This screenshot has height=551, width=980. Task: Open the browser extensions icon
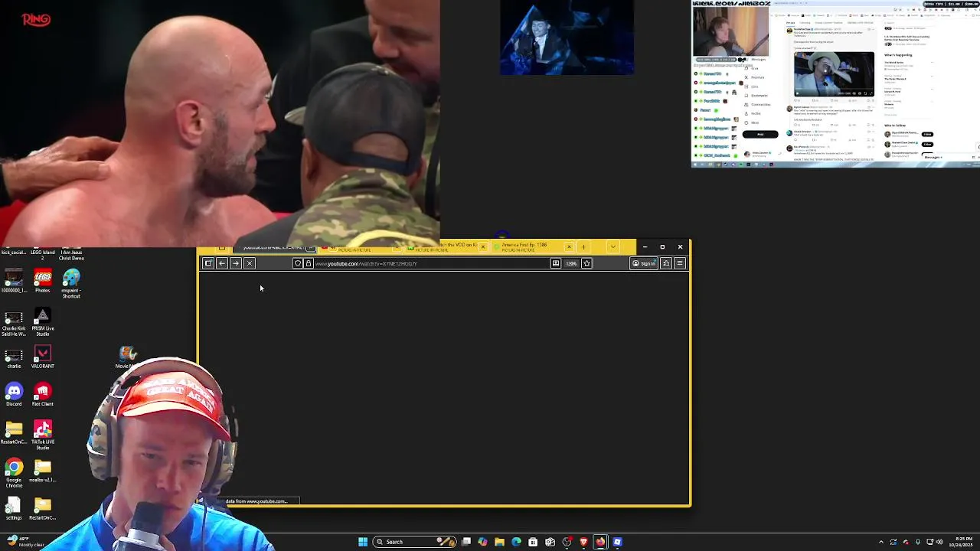(x=666, y=263)
